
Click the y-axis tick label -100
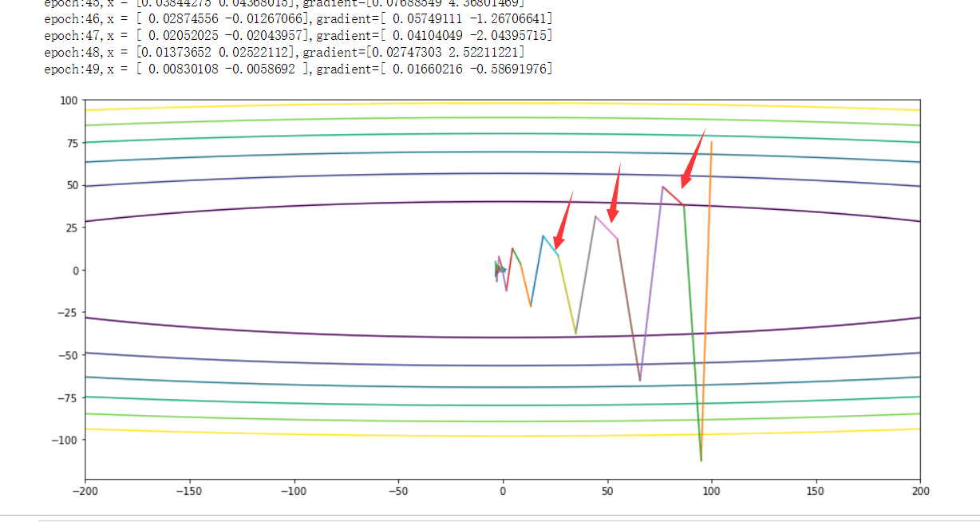pyautogui.click(x=65, y=440)
